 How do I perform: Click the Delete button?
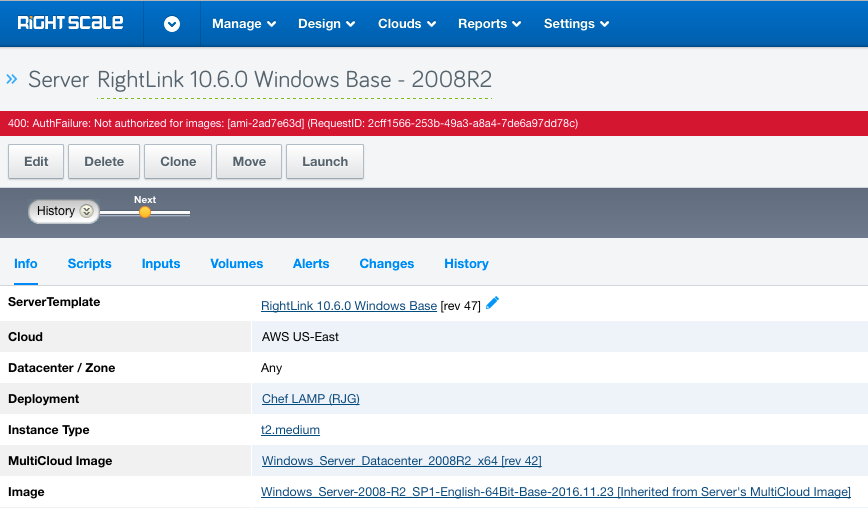(104, 162)
